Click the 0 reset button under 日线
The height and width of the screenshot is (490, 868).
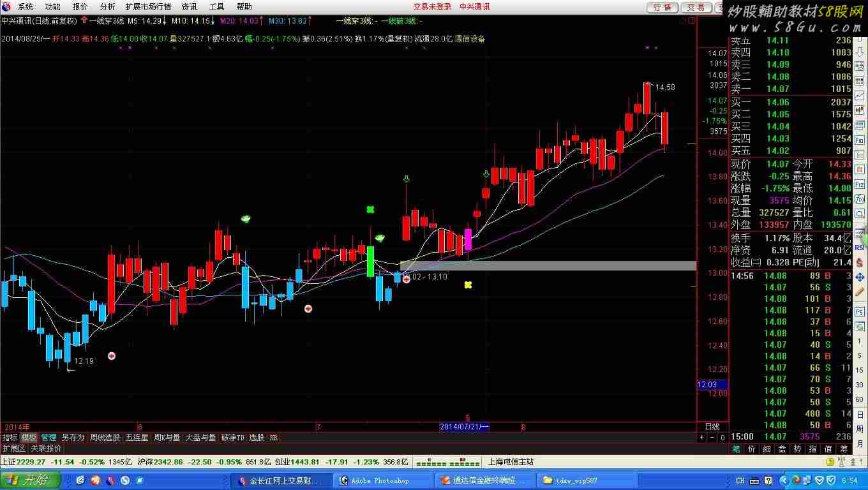click(722, 438)
